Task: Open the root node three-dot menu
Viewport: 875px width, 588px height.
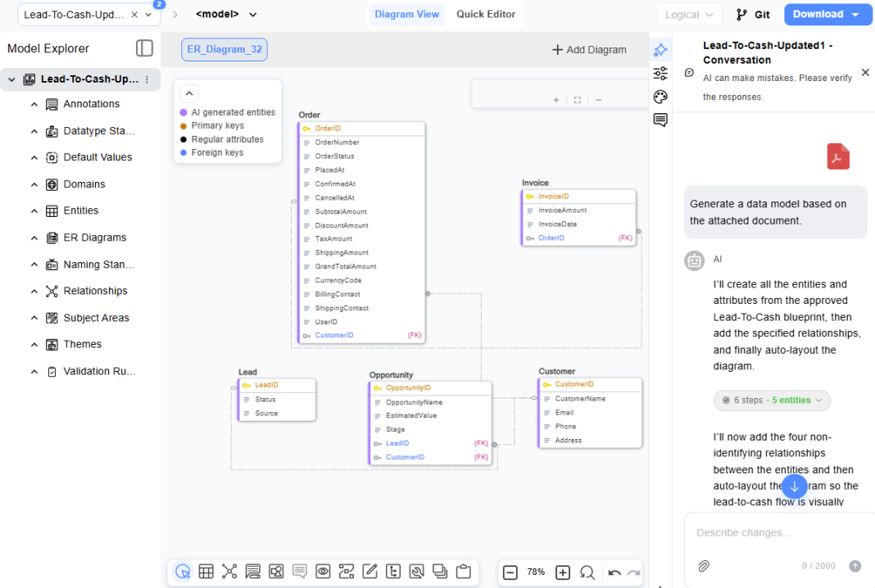Action: pos(147,79)
